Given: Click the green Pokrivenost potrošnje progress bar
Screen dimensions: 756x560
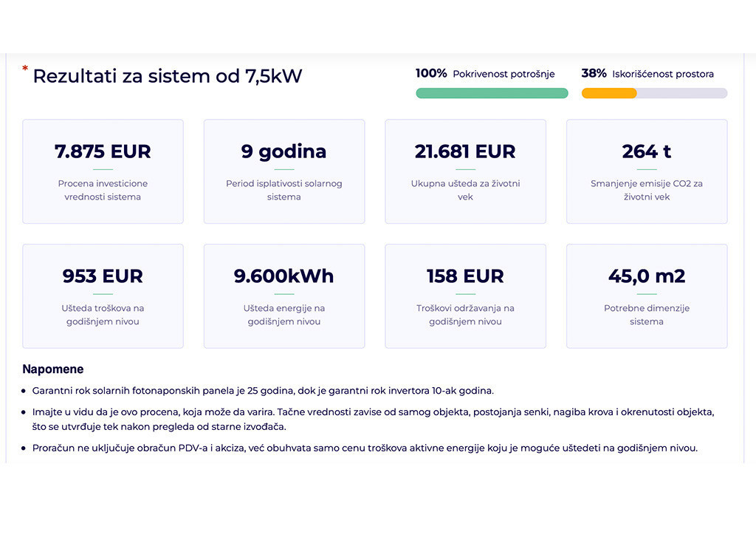Looking at the screenshot, I should point(492,93).
